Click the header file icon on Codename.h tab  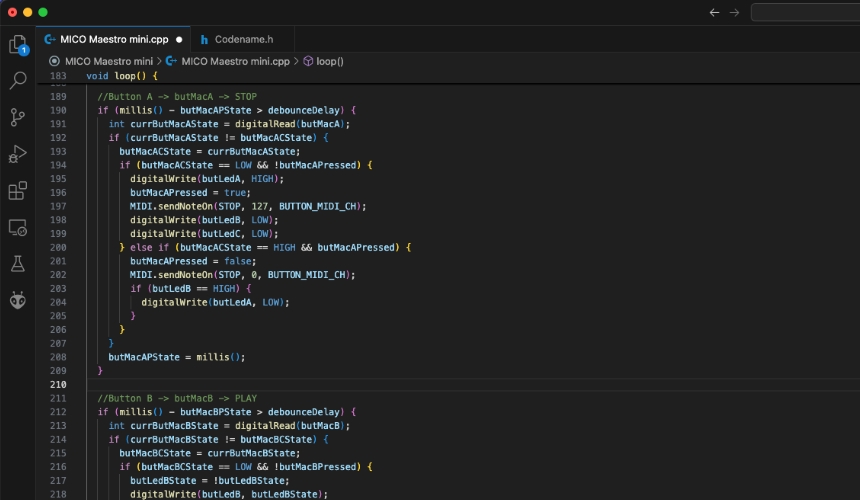pos(204,39)
